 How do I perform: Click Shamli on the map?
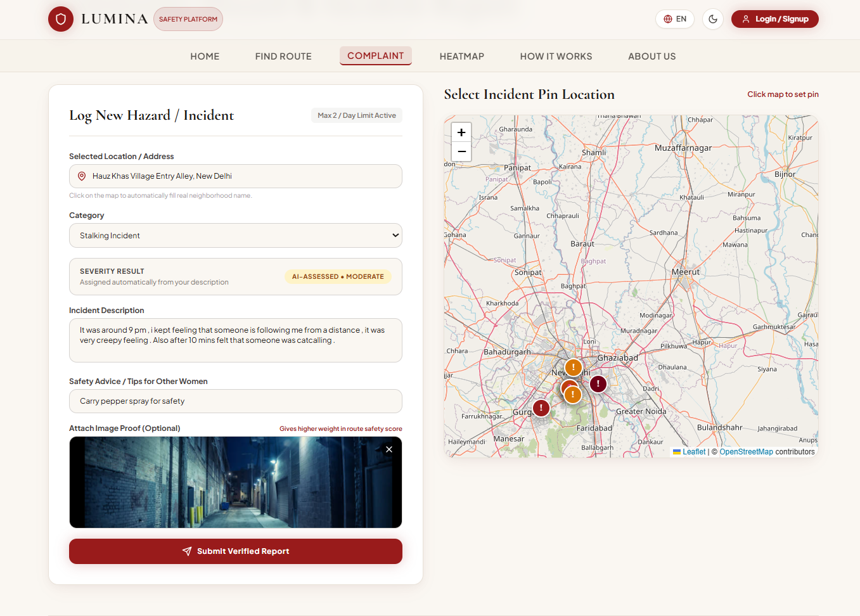pyautogui.click(x=594, y=152)
